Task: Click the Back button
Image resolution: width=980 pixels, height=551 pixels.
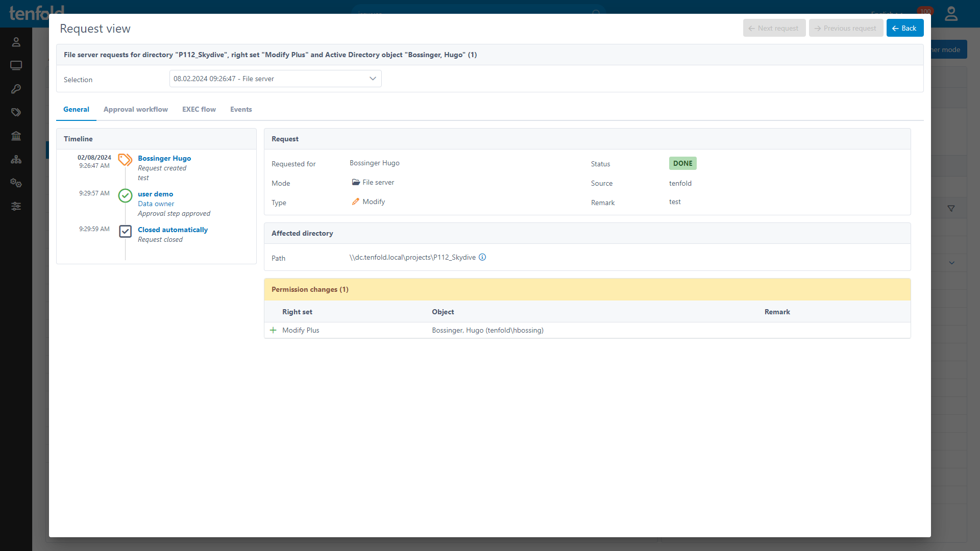Action: (904, 28)
